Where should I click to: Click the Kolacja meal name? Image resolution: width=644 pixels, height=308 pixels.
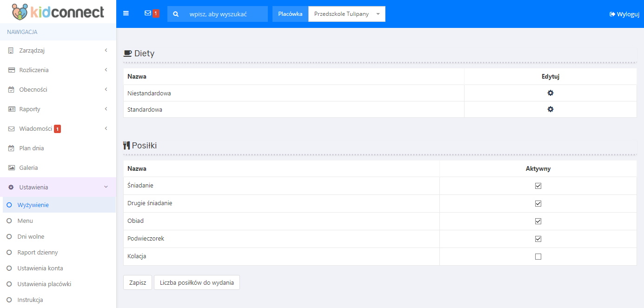coord(137,256)
